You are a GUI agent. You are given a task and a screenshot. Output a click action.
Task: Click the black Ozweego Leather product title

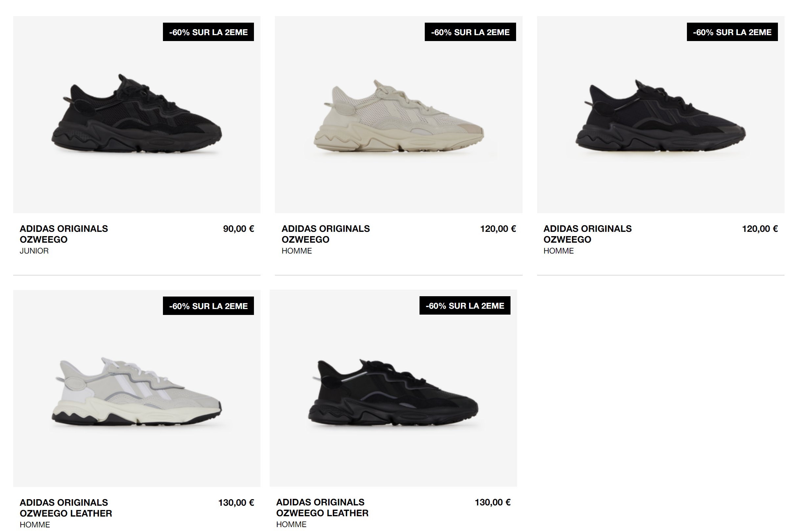tap(322, 508)
